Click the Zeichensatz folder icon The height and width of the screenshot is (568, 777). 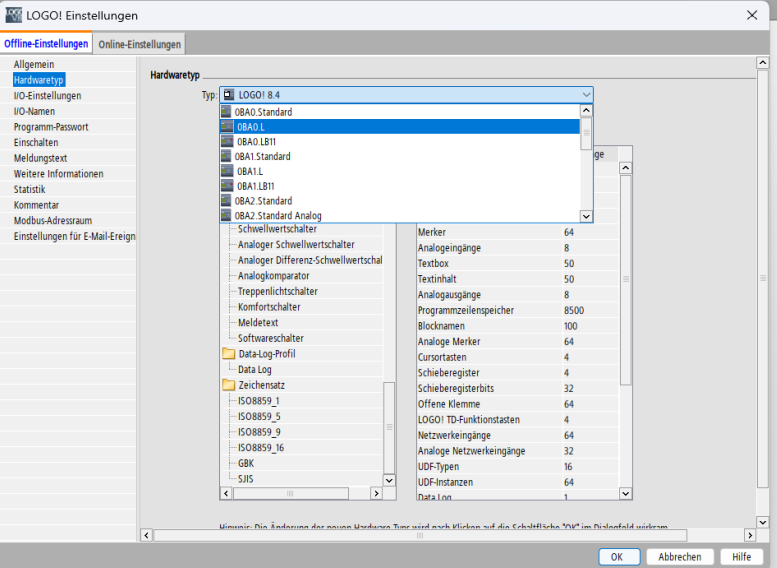(228, 385)
